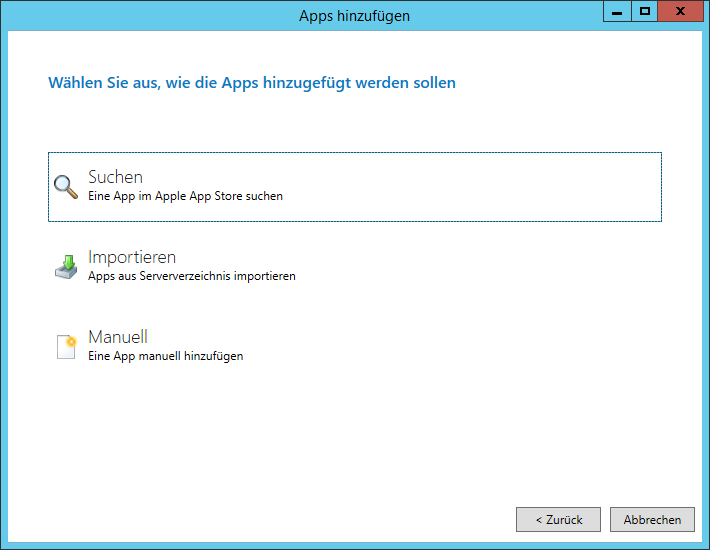Click the magnifying glass Suchen icon
The image size is (710, 550).
pos(66,187)
